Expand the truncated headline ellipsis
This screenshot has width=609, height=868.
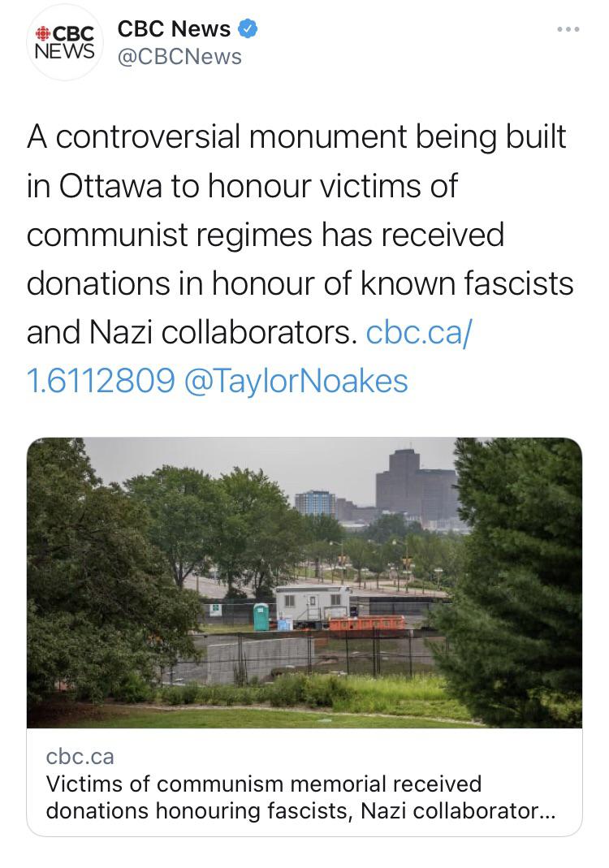548,811
